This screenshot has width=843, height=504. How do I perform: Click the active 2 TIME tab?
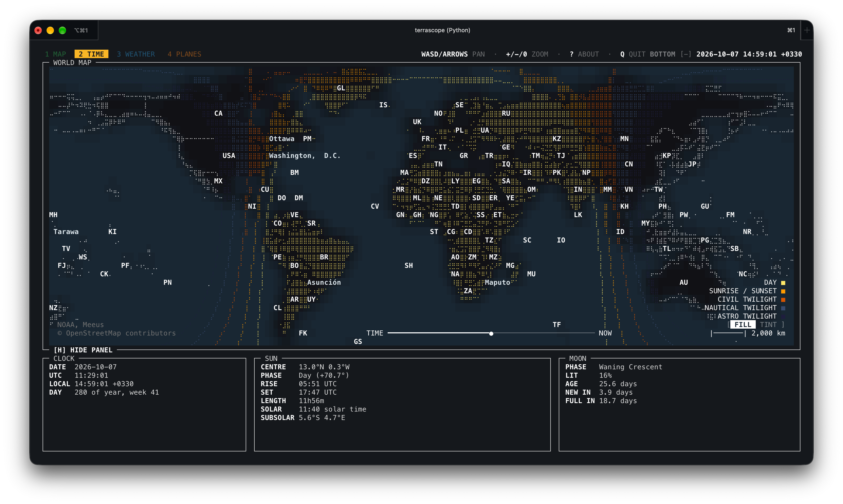point(91,54)
